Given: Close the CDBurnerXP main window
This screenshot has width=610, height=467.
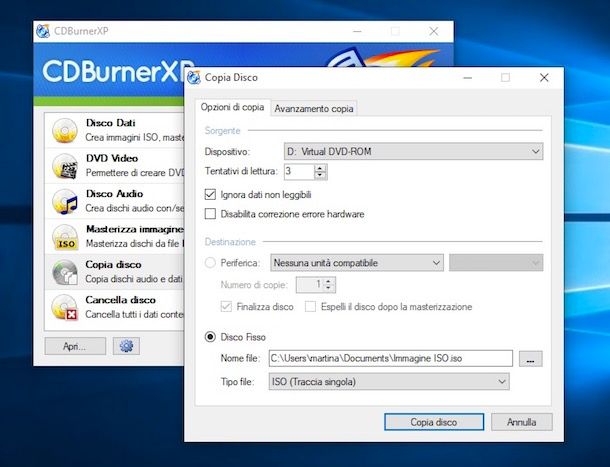Looking at the screenshot, I should [x=433, y=31].
